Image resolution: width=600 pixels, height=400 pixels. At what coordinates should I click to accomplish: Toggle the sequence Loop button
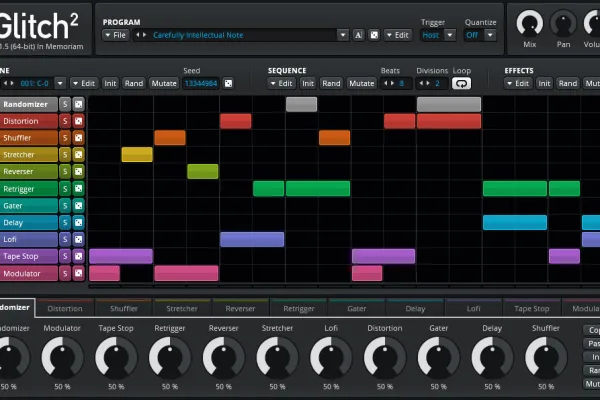point(461,83)
